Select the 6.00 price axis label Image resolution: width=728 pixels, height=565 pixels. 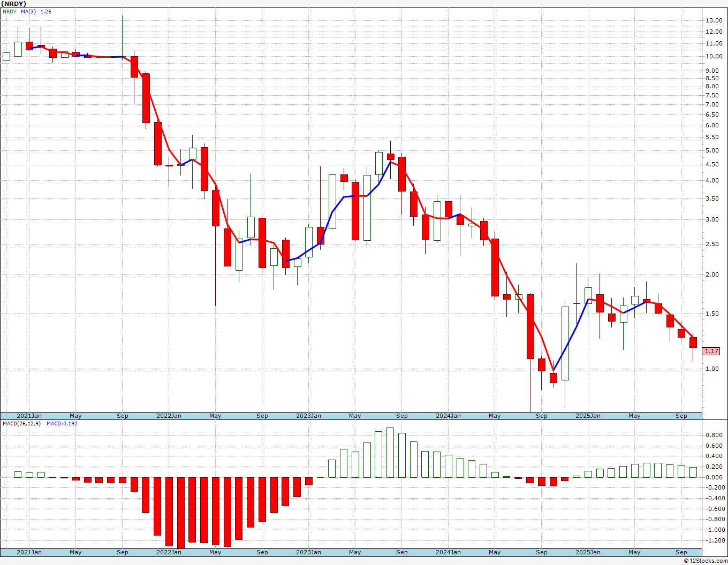click(x=712, y=125)
